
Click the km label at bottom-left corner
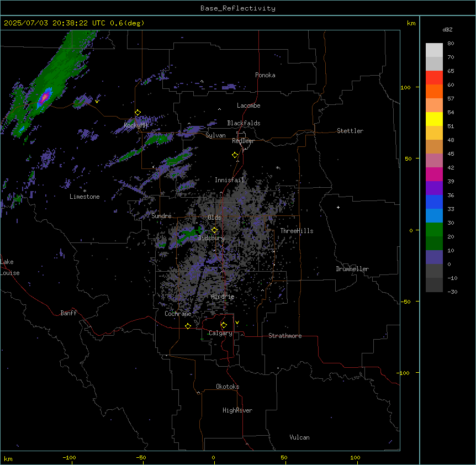click(x=8, y=459)
